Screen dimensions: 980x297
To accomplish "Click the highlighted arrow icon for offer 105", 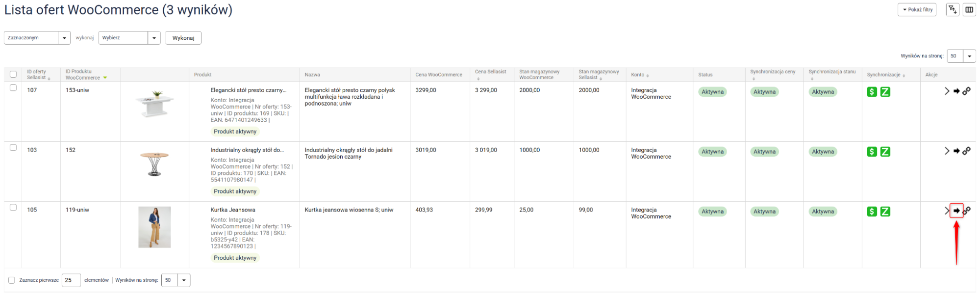I will point(956,211).
